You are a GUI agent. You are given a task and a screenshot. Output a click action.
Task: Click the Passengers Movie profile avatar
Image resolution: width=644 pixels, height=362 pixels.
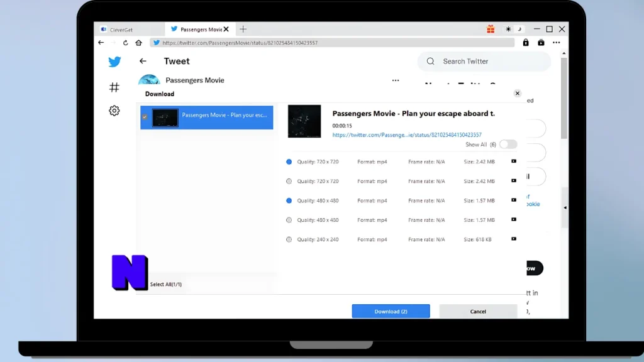tap(149, 80)
